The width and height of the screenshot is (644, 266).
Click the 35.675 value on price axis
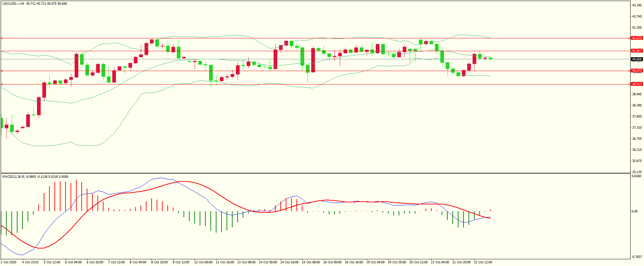(x=637, y=161)
